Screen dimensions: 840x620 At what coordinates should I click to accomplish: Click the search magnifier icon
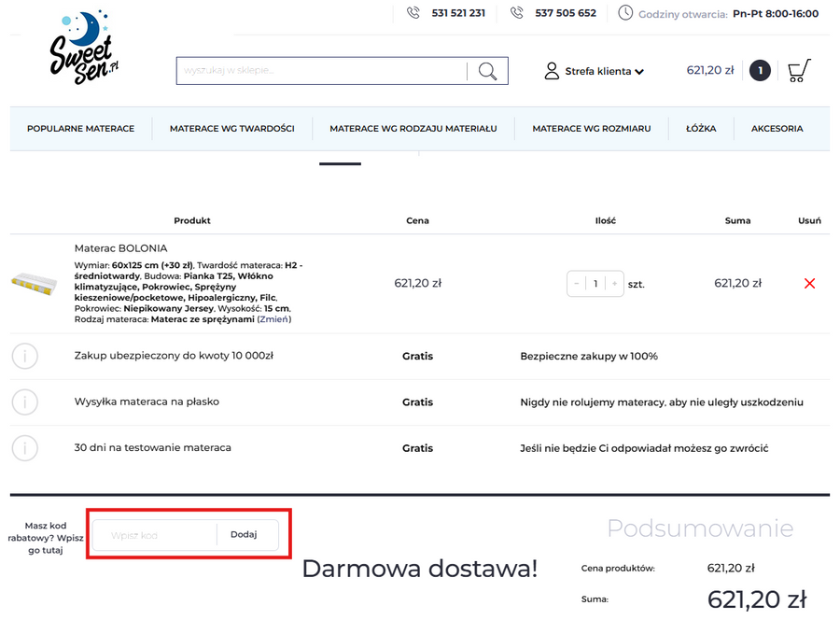coord(487,71)
